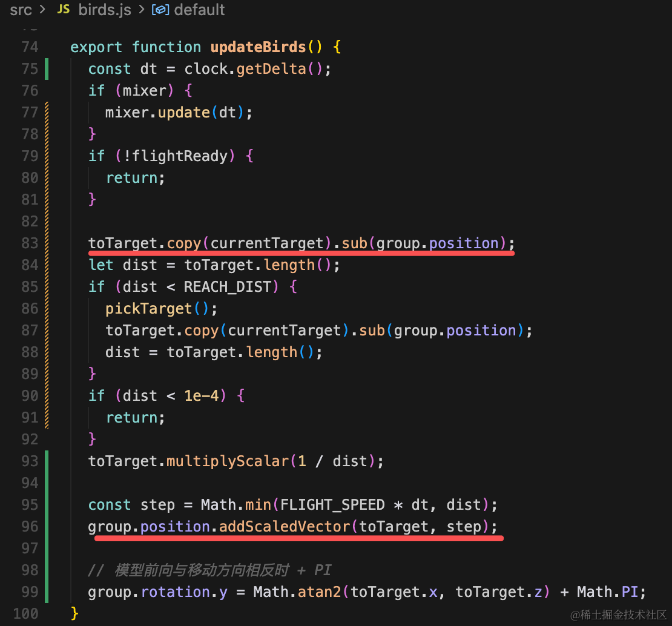
Task: Click line number 74 in gutter
Action: tap(30, 47)
